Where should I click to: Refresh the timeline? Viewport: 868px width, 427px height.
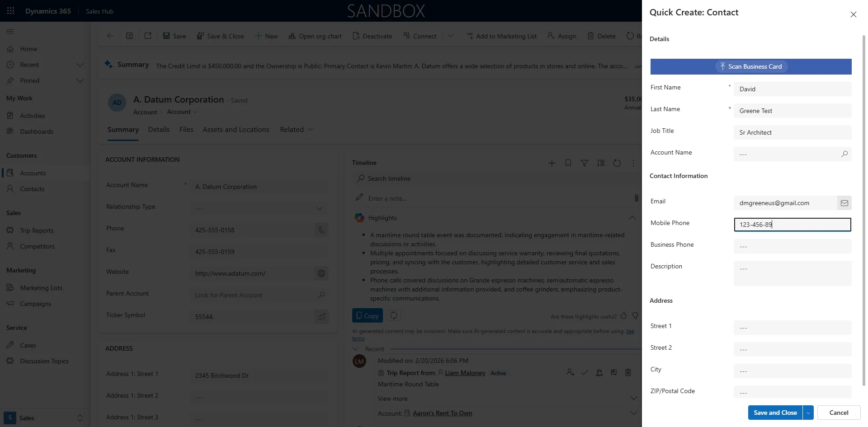click(617, 163)
